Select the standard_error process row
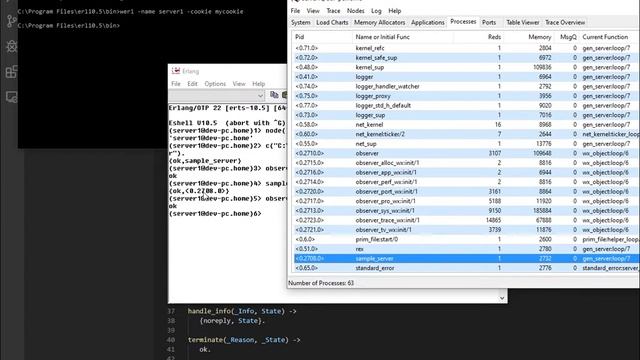The height and width of the screenshot is (360, 640). [x=466, y=268]
